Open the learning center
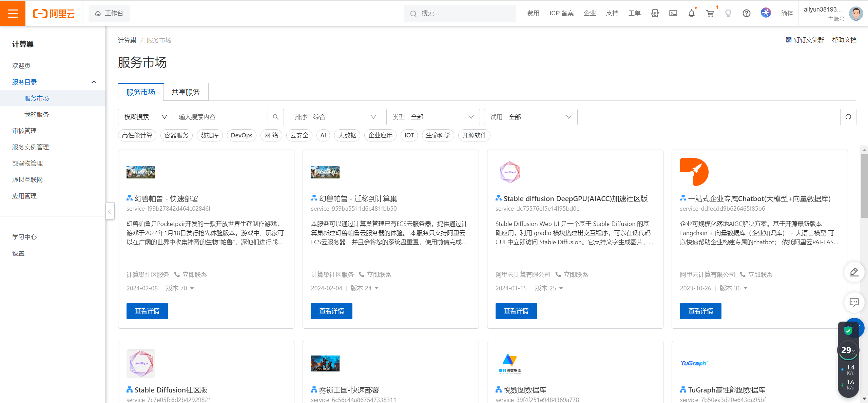This screenshot has height=403, width=868. coord(24,237)
